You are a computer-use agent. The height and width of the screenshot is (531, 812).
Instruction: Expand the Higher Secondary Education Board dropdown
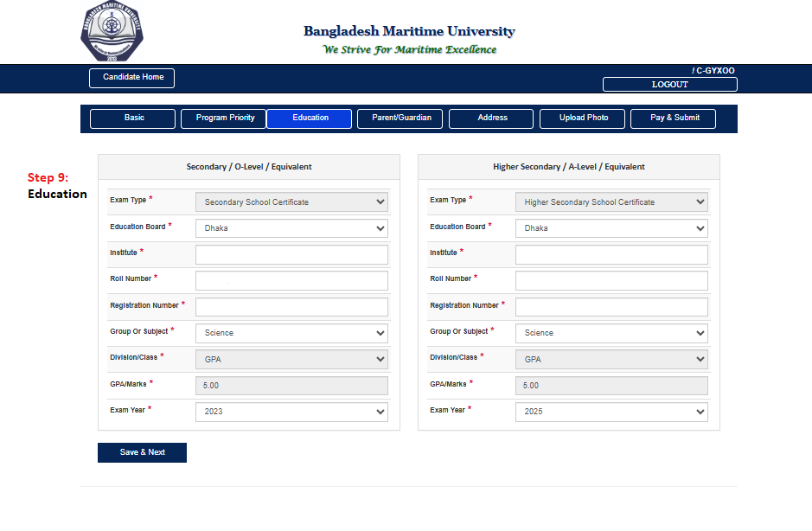pos(611,228)
